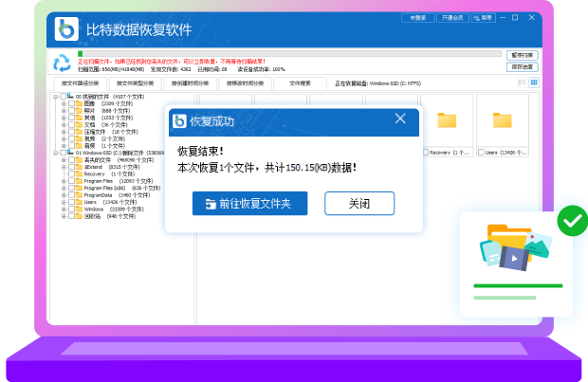Click the 保存进度 button
This screenshot has height=382, width=588.
[x=523, y=66]
